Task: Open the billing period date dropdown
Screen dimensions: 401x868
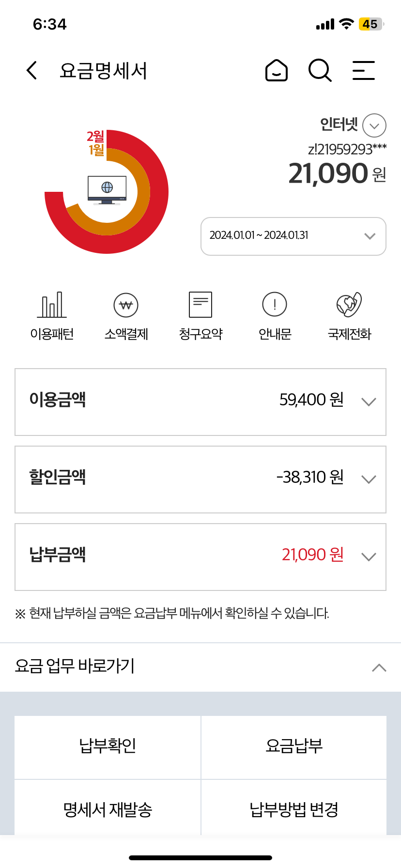Action: coord(293,236)
